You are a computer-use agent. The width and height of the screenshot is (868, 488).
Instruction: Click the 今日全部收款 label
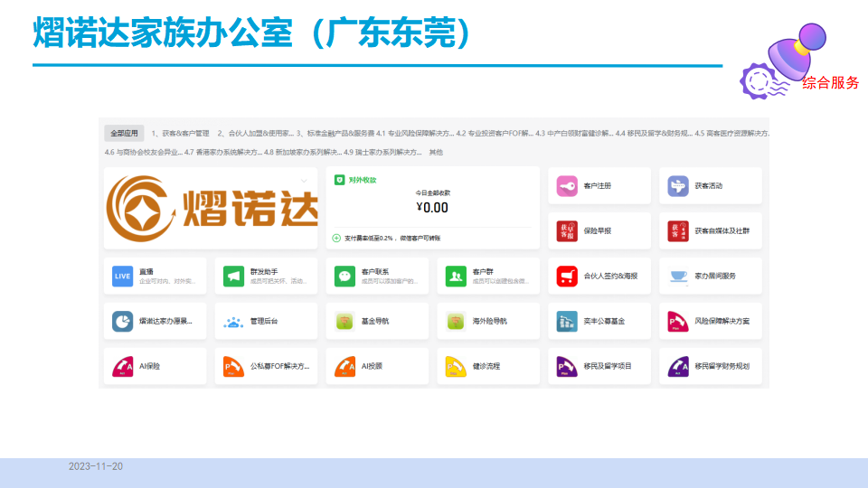[433, 193]
